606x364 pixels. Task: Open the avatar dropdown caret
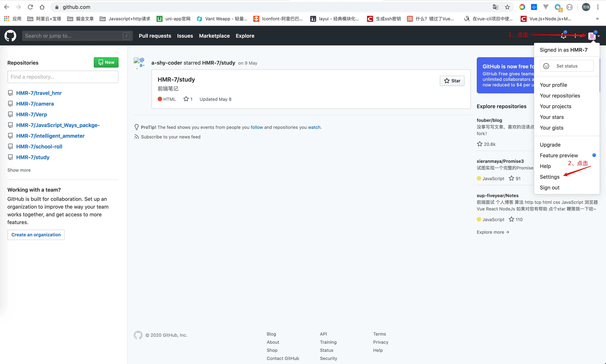[599, 36]
